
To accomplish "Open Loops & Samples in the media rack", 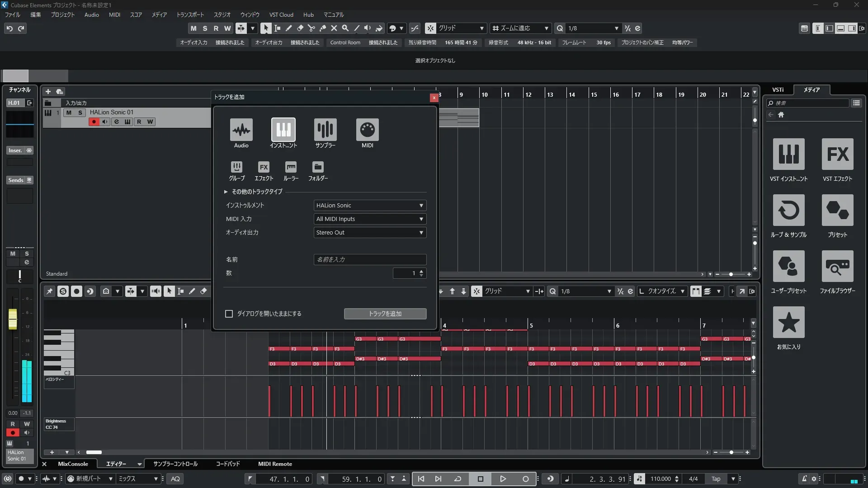I will pos(788,211).
